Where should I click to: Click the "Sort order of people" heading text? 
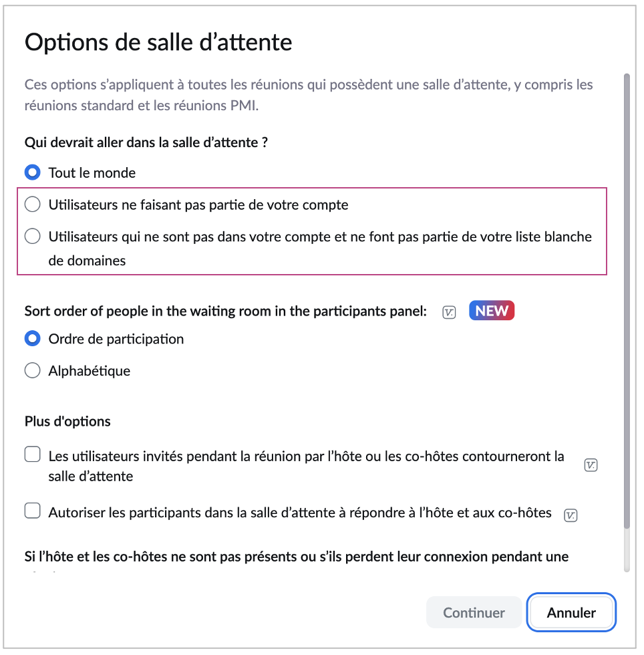point(225,311)
